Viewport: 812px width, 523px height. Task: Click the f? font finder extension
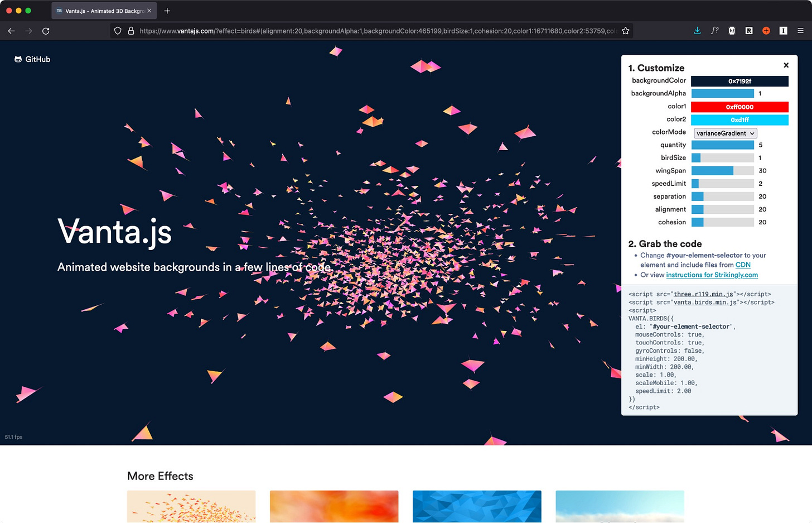(714, 31)
